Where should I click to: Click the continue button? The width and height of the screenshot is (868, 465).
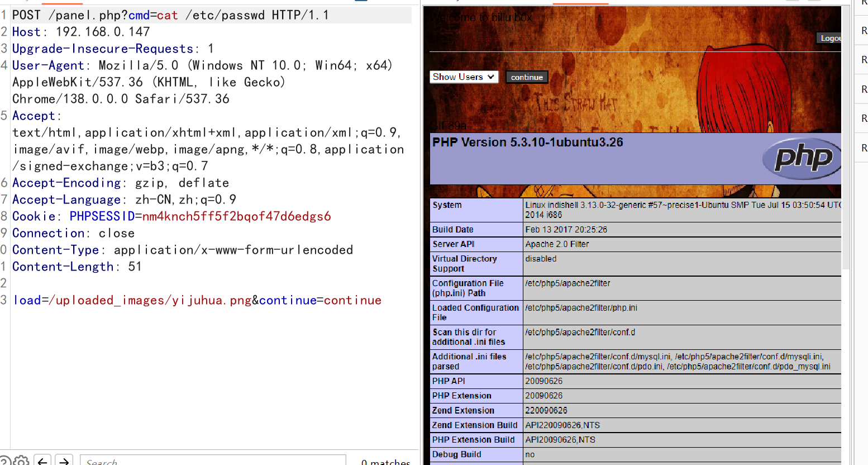tap(527, 77)
